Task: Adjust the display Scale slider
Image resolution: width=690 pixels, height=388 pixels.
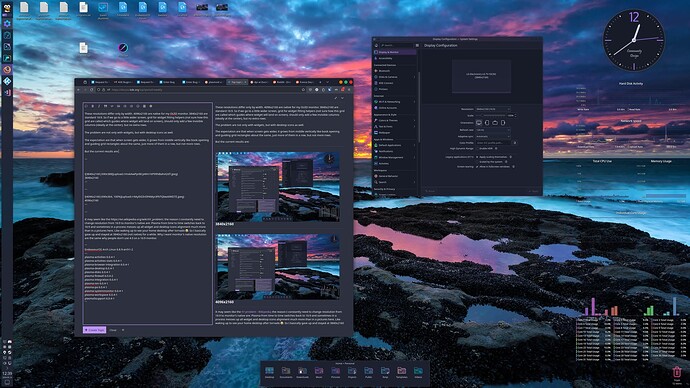Action: pos(491,116)
